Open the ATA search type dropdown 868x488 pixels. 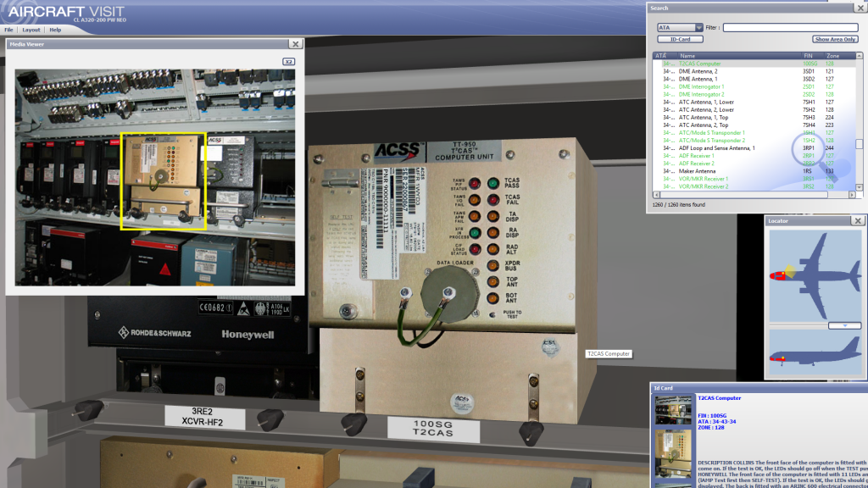click(x=680, y=28)
